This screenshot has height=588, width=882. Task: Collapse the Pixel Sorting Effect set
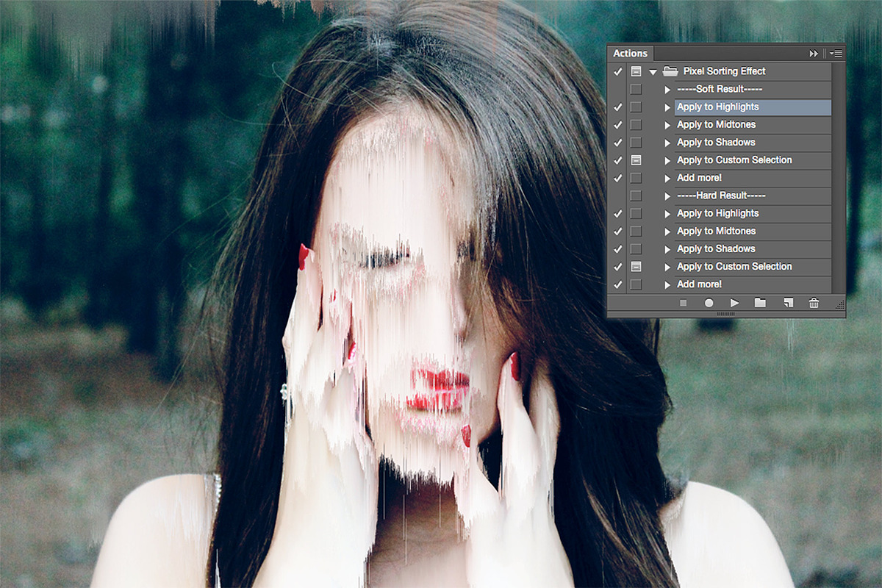(653, 71)
